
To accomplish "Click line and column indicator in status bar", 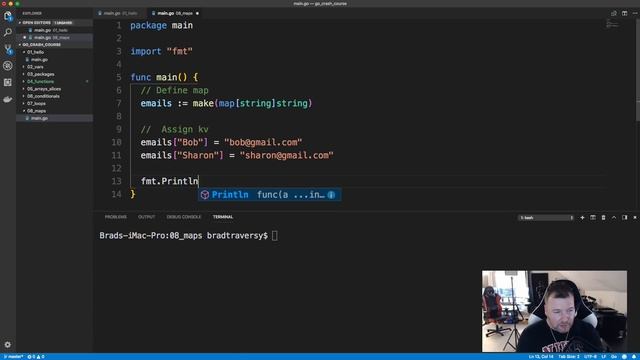I will (x=541, y=357).
